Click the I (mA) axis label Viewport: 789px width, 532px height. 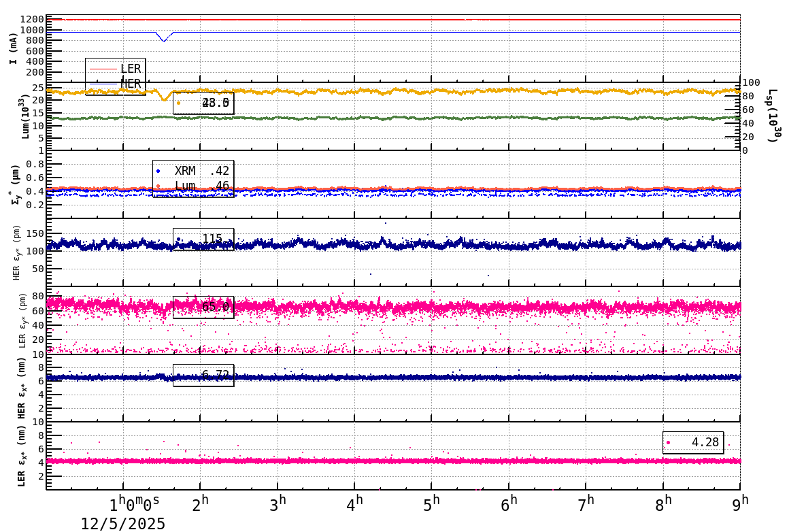click(x=14, y=48)
